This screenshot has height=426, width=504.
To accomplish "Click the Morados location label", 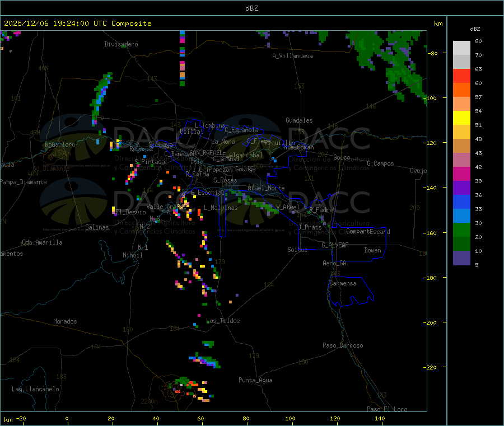I will tap(66, 321).
